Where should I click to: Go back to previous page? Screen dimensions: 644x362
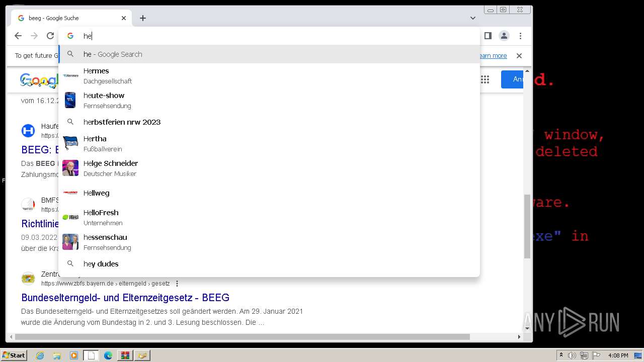(18, 36)
